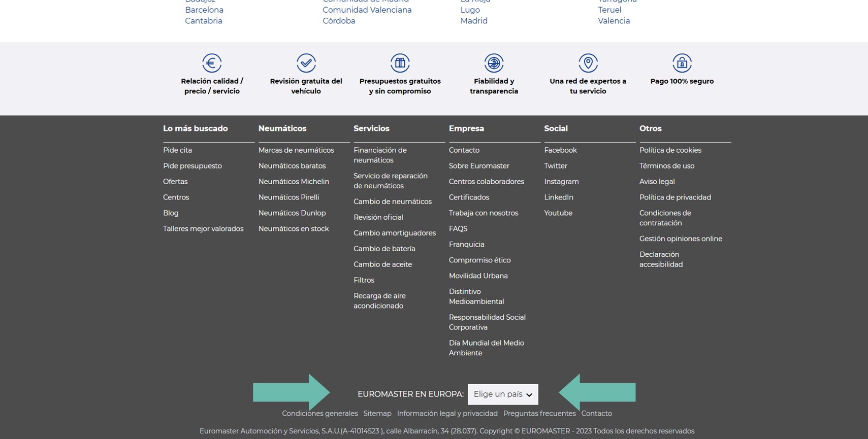Image resolution: width=868 pixels, height=439 pixels.
Task: Open 'Pide presupuesto' footer link
Action: tap(192, 166)
